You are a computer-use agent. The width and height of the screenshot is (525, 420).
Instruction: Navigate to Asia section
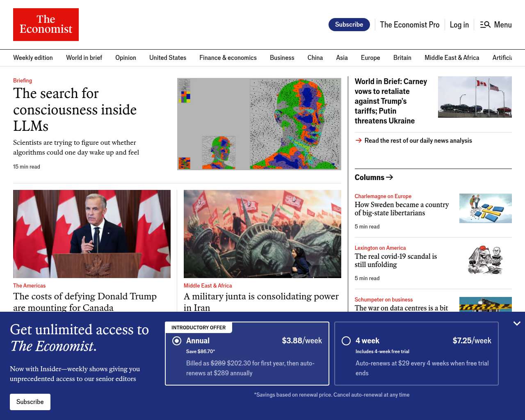pos(342,58)
